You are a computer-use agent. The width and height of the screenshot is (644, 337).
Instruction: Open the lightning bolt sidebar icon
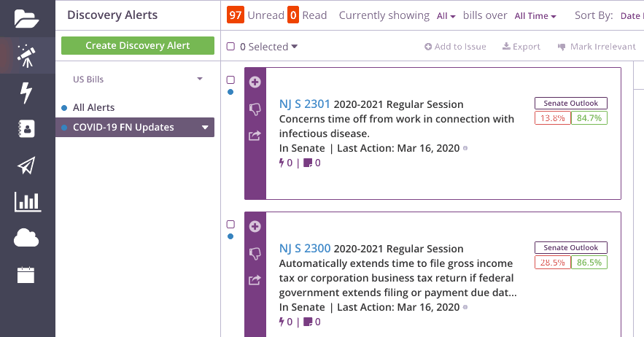tap(26, 93)
